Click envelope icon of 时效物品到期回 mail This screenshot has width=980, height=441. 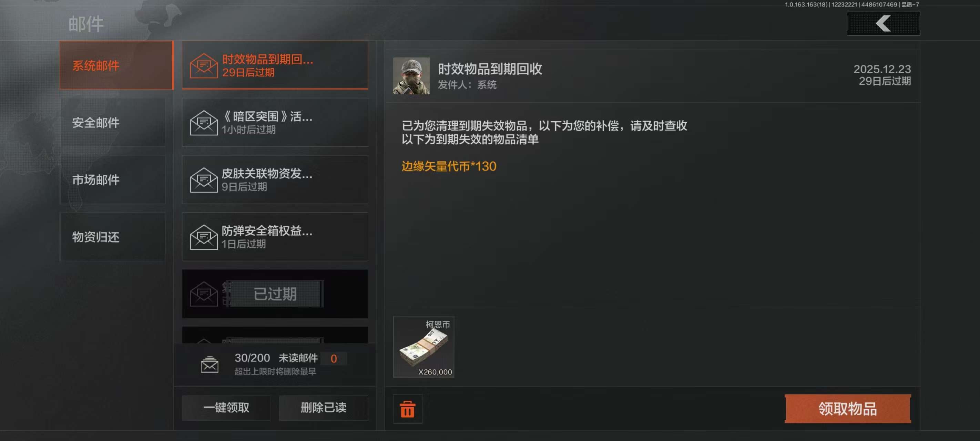[x=204, y=66]
